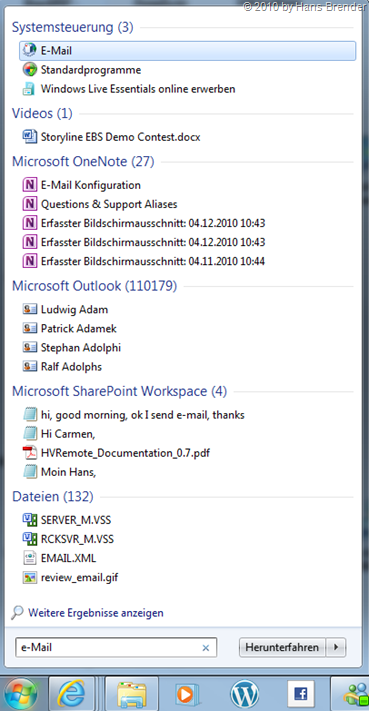Viewport: 369px width, 711px height.
Task: Open SERVER_M.VSS file
Action: tap(76, 520)
